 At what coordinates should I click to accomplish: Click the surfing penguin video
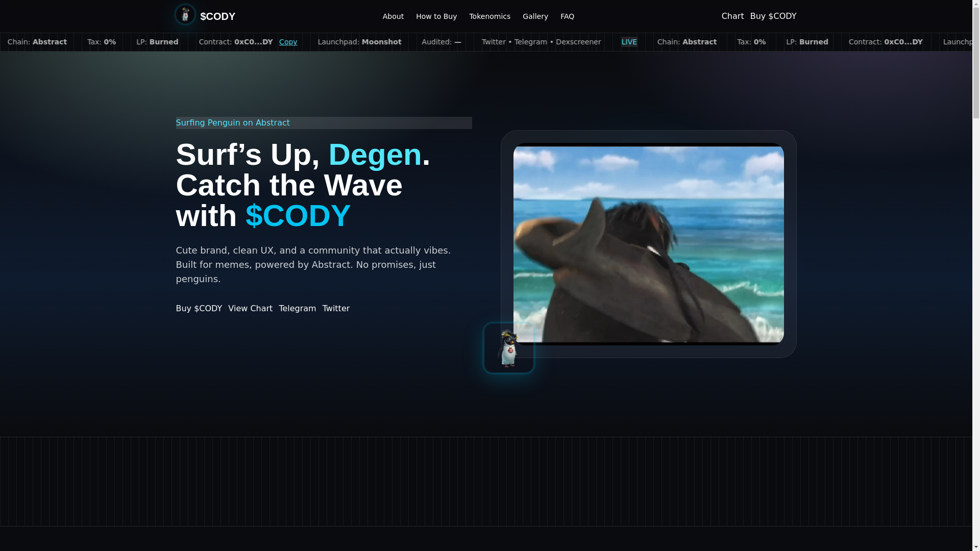[648, 244]
